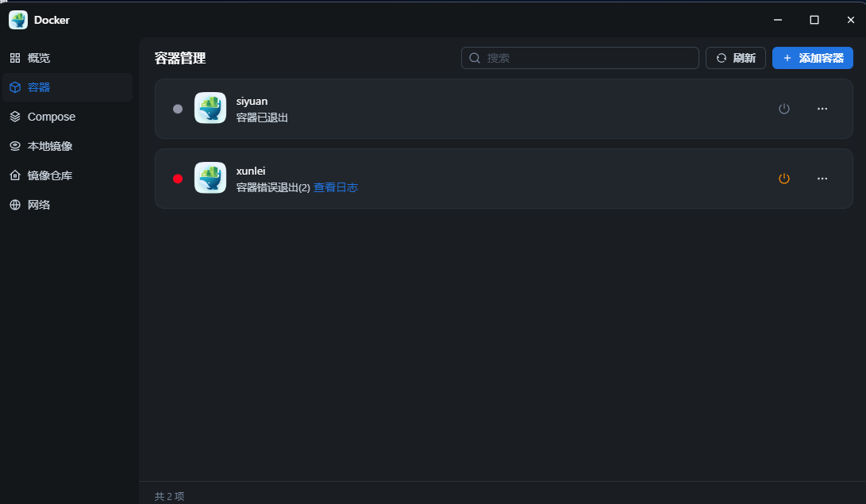Close the Docker window
This screenshot has height=504, width=866.
pyautogui.click(x=851, y=20)
